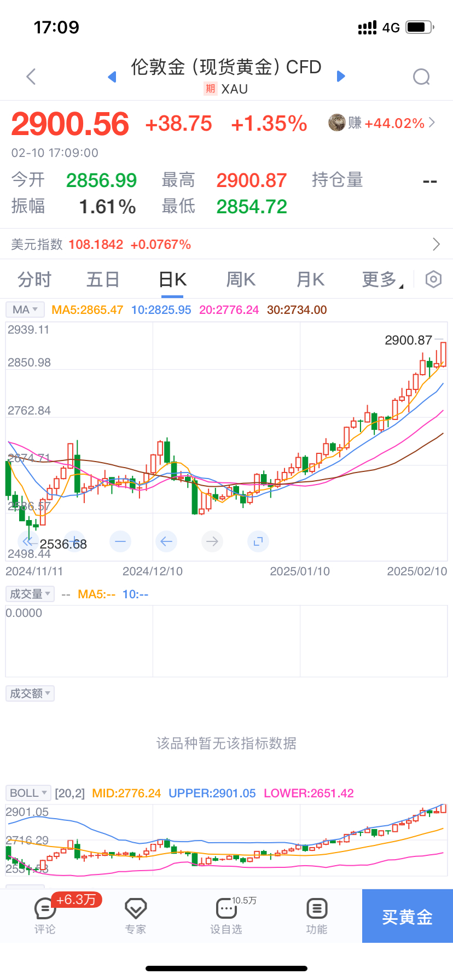Add to watchlist via 设自选

(x=226, y=916)
